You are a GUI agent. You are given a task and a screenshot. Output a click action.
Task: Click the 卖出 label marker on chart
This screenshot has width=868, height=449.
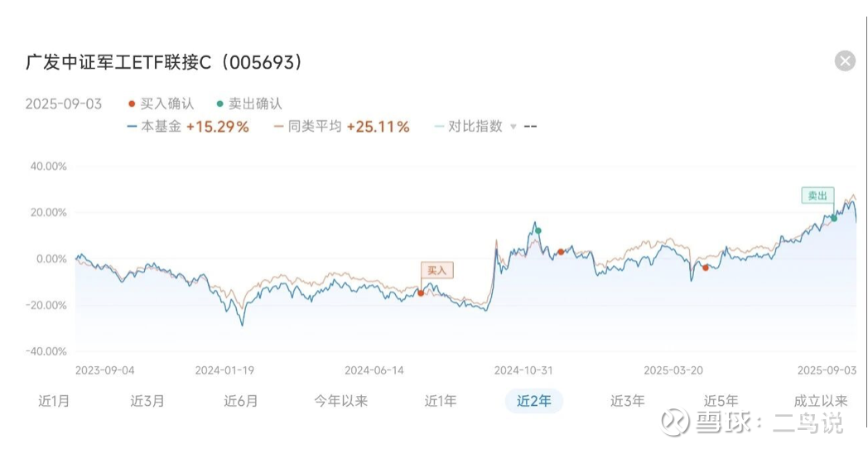(817, 196)
